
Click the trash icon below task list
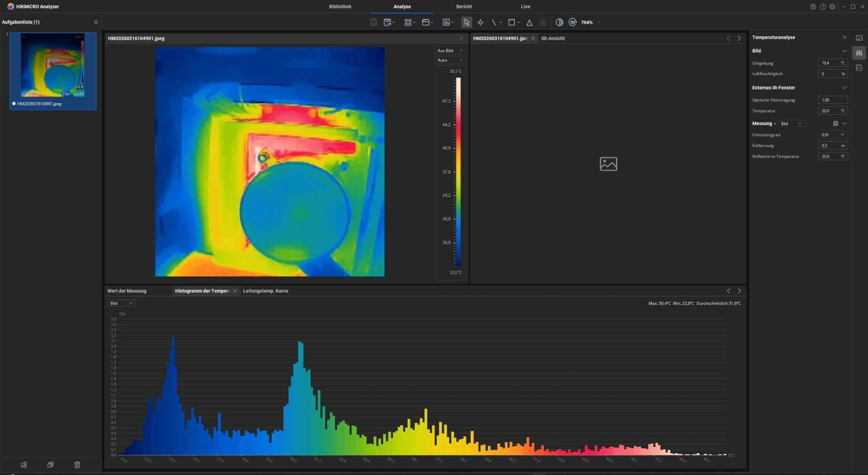[x=77, y=465]
